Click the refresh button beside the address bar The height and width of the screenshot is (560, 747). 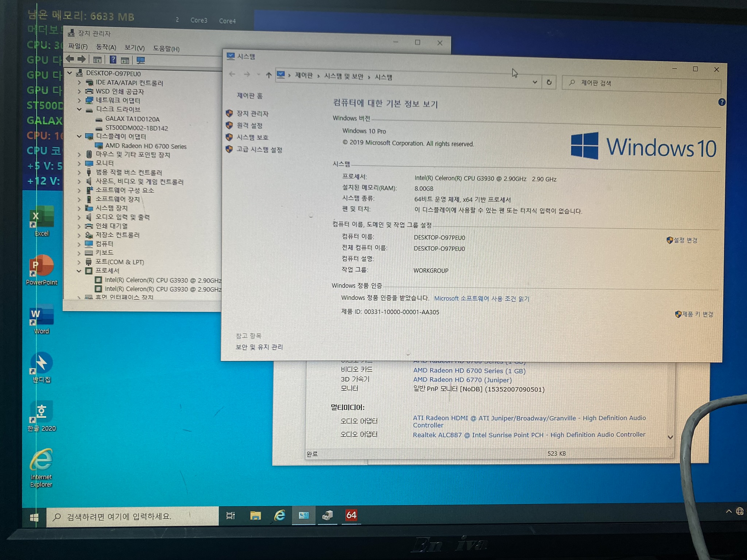549,82
